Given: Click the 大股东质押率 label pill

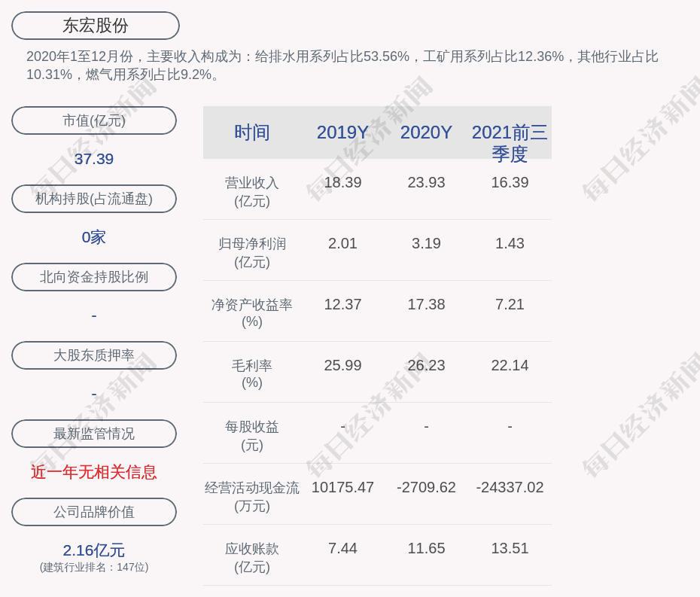Looking at the screenshot, I should [94, 355].
